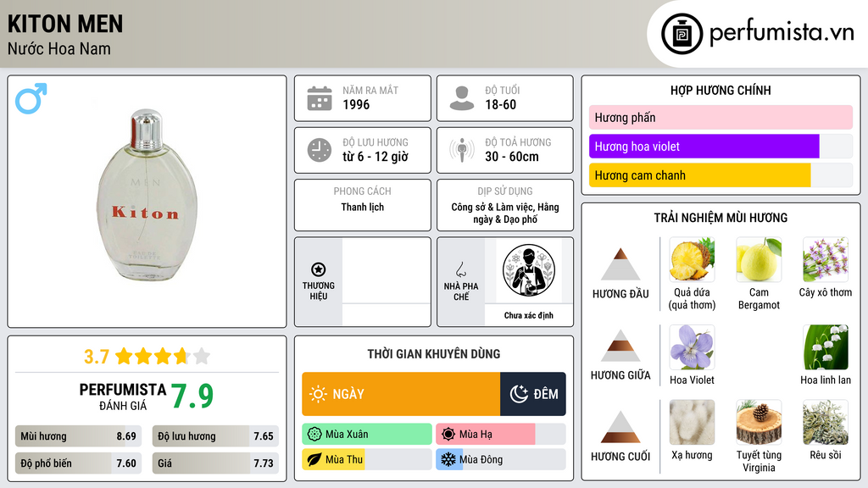The image size is (868, 488).
Task: Click the Nước Hoa Nam subtitle
Action: (x=59, y=48)
